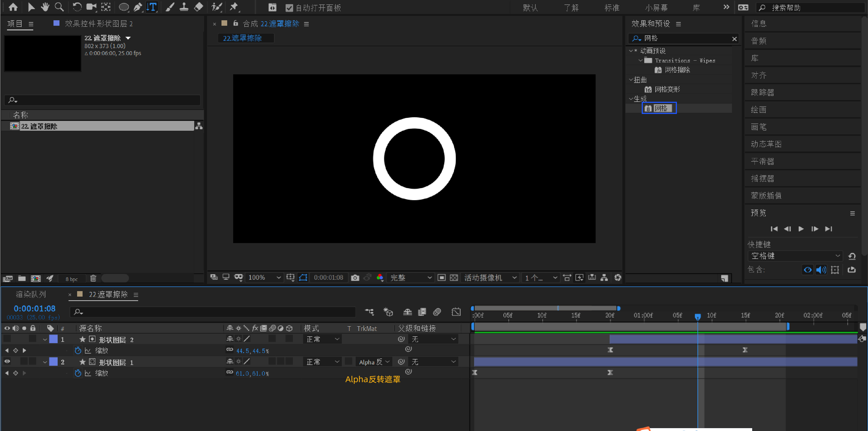Select the Ellipse shape tool

point(124,7)
